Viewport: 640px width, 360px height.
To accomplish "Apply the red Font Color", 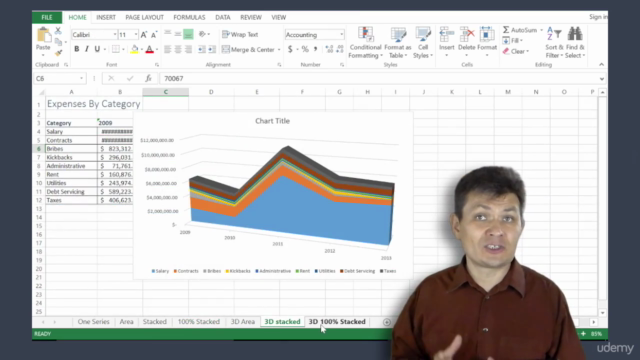I will [x=149, y=49].
